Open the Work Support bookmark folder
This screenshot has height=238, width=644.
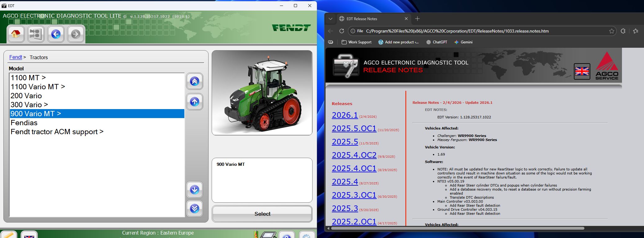click(357, 42)
